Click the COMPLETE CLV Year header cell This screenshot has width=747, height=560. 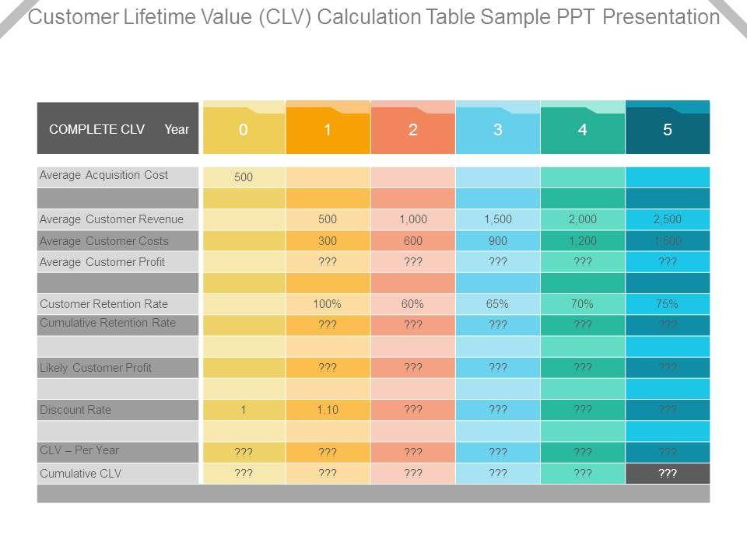point(118,129)
